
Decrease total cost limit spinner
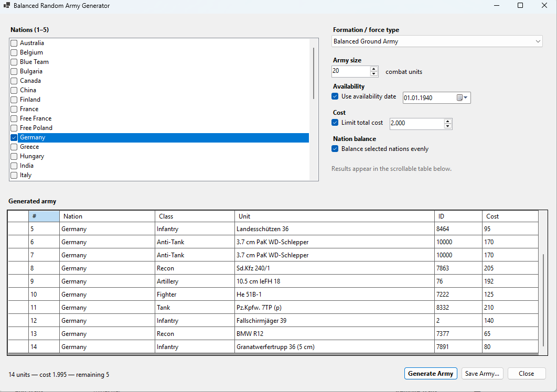point(447,126)
